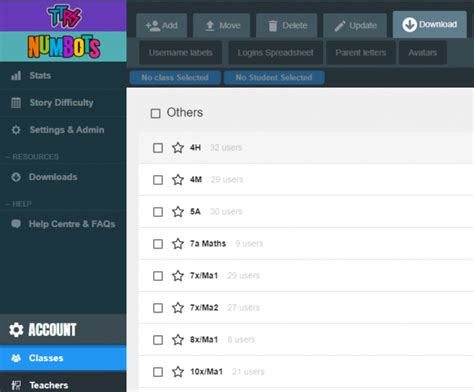This screenshot has width=474, height=392.
Task: Star the 8x/Ma1 class
Action: [x=178, y=339]
